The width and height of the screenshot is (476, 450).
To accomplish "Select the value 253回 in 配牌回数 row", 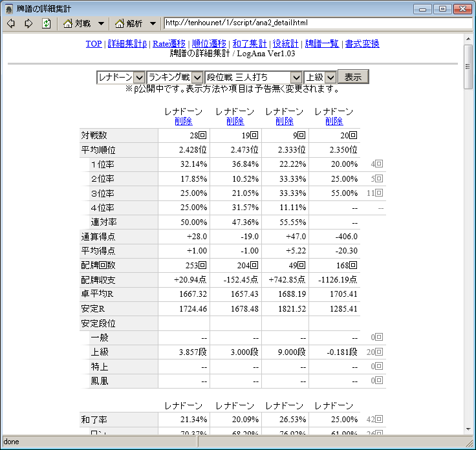I will pos(196,266).
